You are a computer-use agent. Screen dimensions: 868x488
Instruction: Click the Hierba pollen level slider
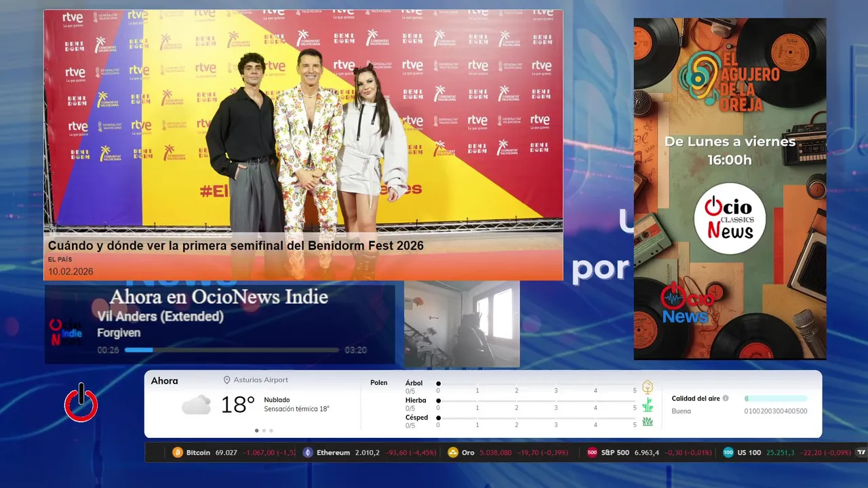(536, 401)
